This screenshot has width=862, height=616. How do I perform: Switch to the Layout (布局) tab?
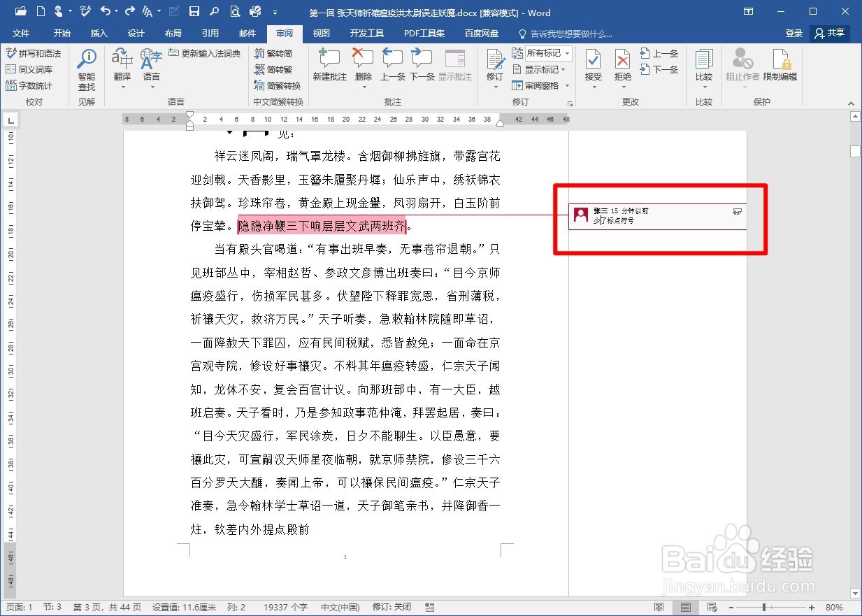(173, 33)
